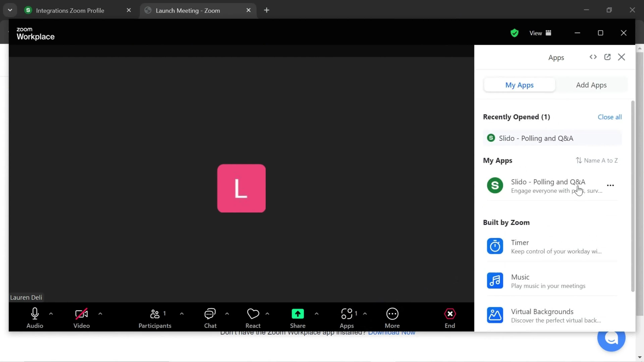Switch to the My Apps tab
Image resolution: width=644 pixels, height=362 pixels.
pos(520,85)
